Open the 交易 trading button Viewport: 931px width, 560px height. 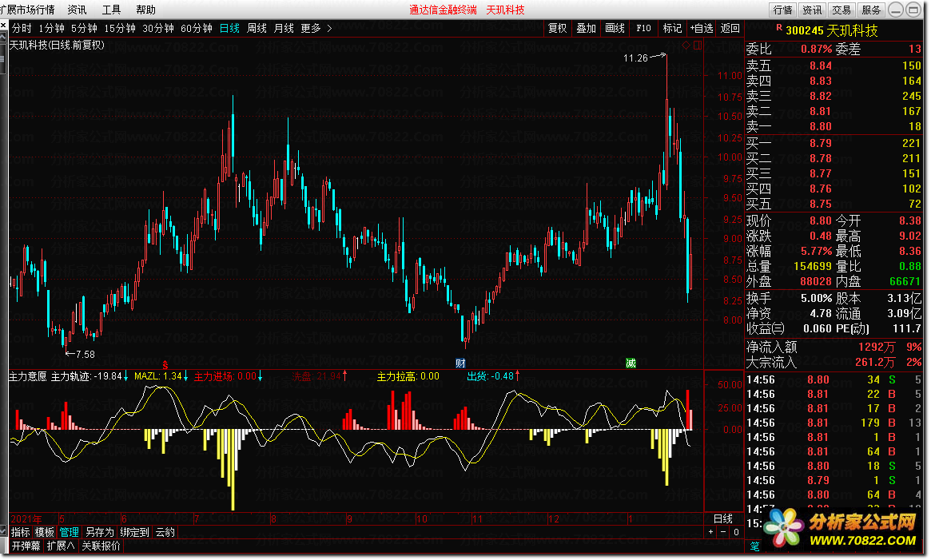click(841, 10)
